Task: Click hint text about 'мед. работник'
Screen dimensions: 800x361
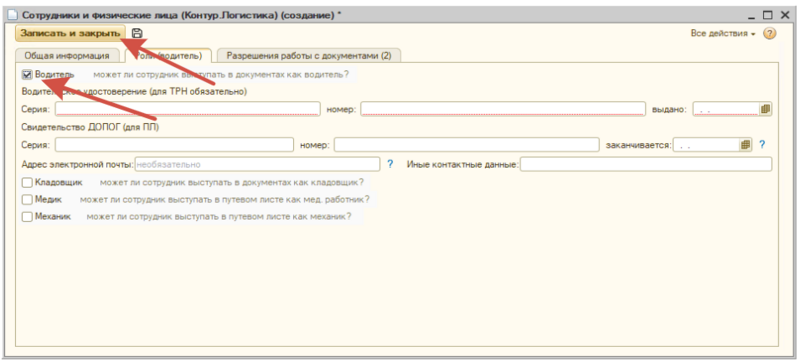Action: (x=224, y=199)
